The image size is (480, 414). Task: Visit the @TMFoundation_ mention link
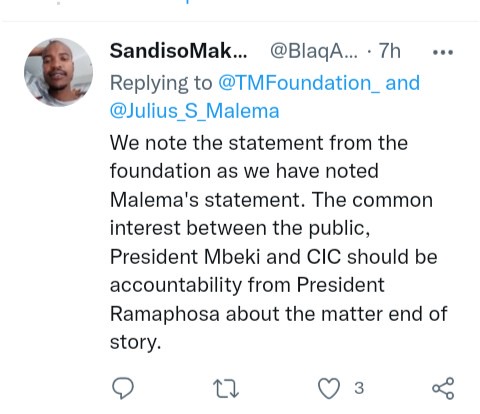(299, 83)
